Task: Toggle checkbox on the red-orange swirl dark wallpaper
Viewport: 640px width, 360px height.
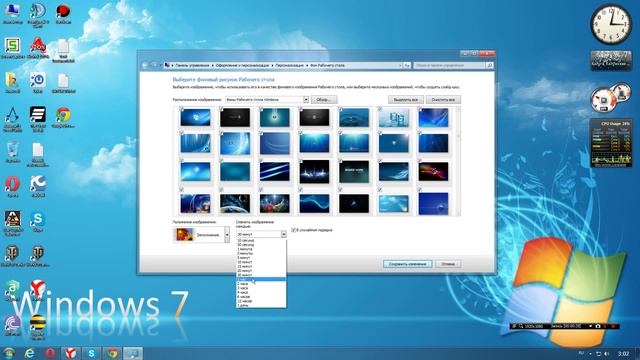Action: tap(420, 161)
